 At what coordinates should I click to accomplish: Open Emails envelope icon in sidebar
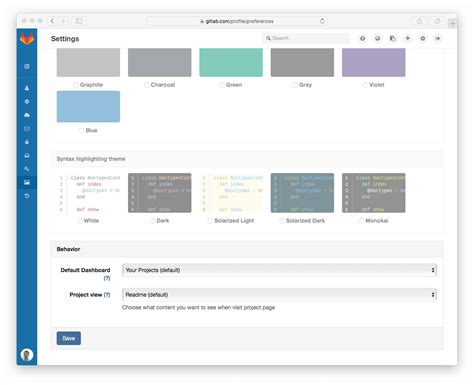click(x=27, y=129)
